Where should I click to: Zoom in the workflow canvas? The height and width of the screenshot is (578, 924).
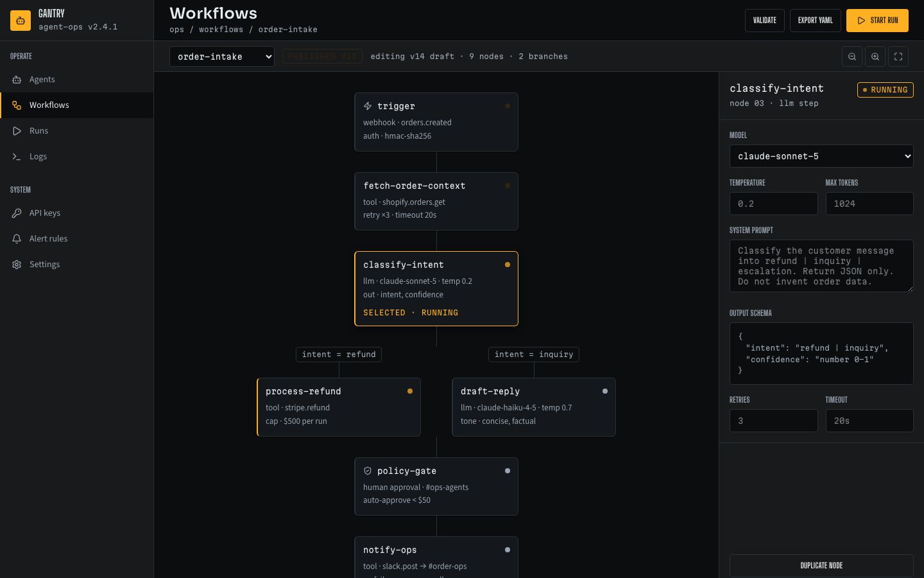[875, 57]
